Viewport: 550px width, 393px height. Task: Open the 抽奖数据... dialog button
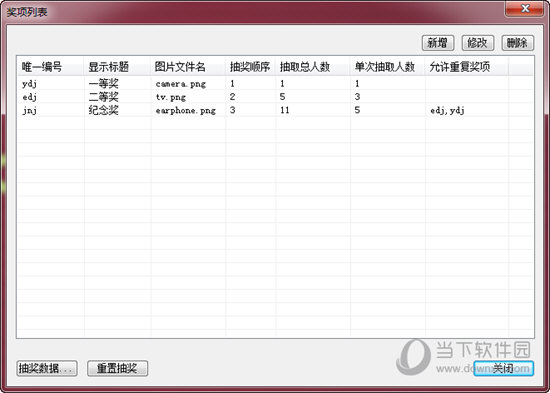(x=47, y=368)
